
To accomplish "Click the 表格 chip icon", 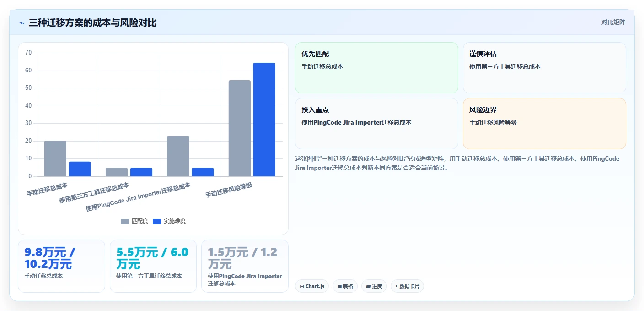I will [339, 287].
